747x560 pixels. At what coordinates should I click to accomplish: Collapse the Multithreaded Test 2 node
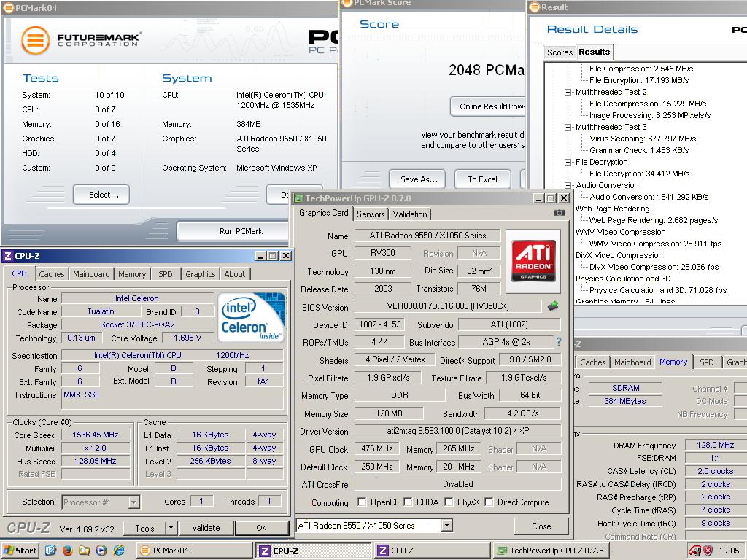point(568,92)
